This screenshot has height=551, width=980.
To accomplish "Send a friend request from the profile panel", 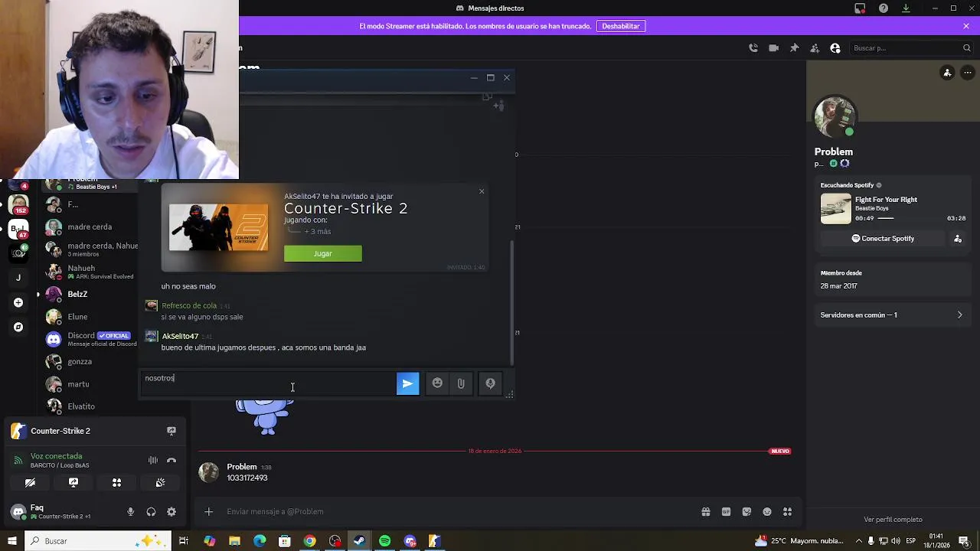I will (947, 73).
